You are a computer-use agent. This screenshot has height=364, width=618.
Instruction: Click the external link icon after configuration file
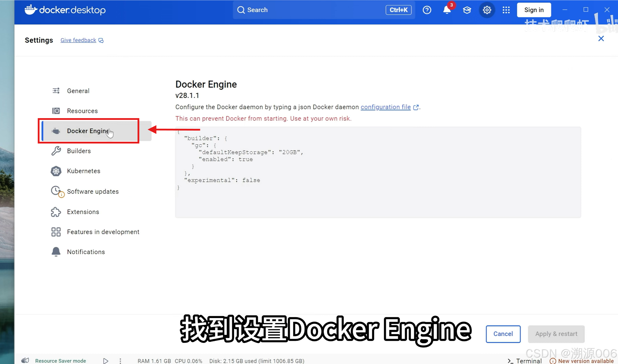(416, 107)
